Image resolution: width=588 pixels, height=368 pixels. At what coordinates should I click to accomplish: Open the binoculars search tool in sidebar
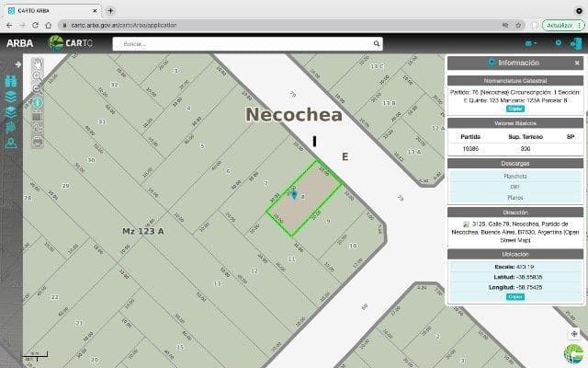(12, 79)
